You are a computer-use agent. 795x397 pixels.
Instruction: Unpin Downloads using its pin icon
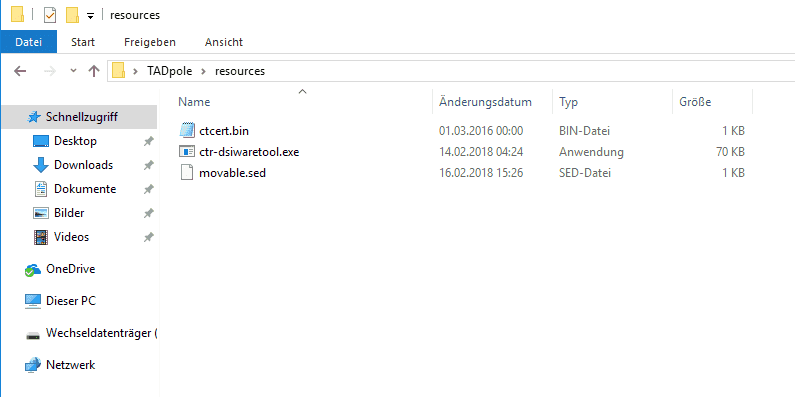[x=148, y=165]
